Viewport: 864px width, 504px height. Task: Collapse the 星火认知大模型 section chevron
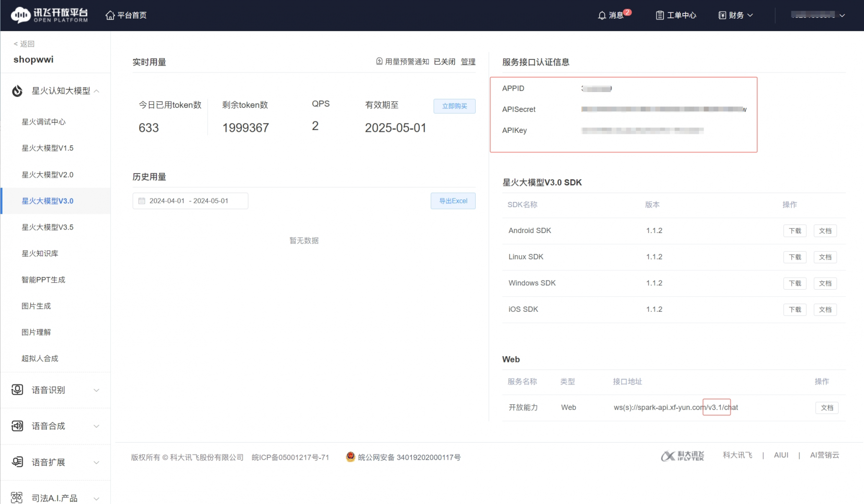[96, 91]
